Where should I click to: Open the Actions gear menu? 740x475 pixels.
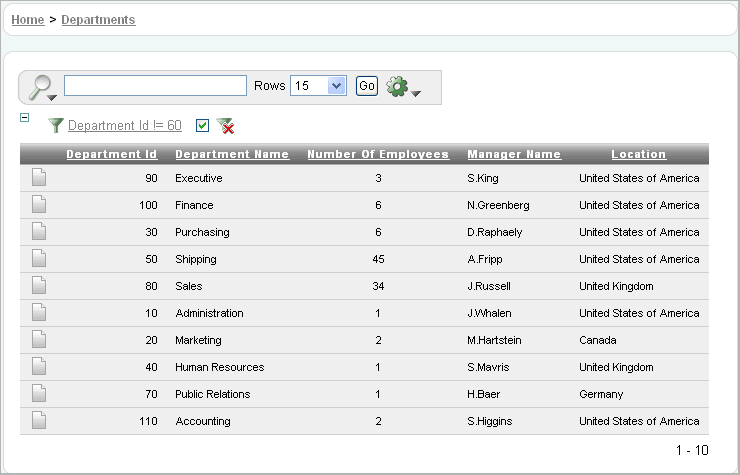[402, 87]
